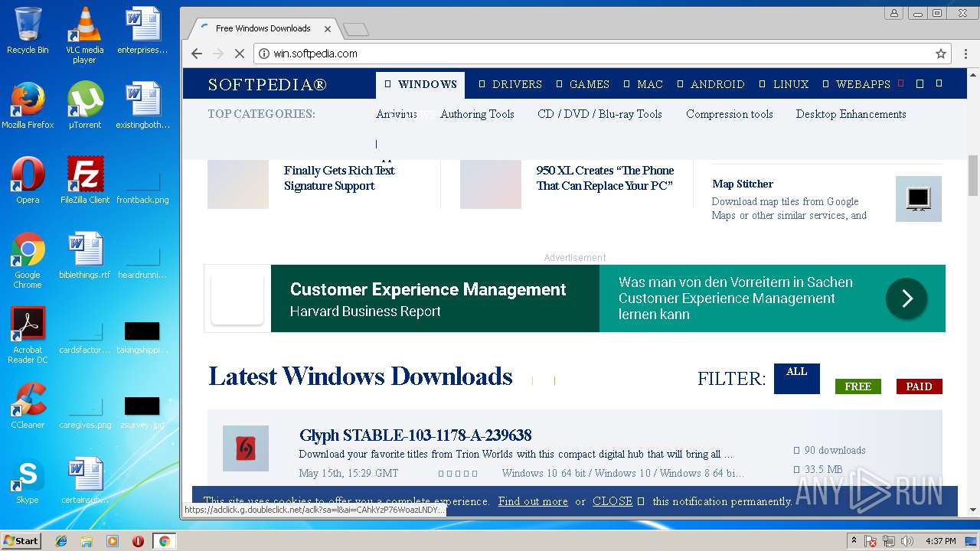980x551 pixels.
Task: Close the Free Windows Downloads tab
Action: (328, 29)
